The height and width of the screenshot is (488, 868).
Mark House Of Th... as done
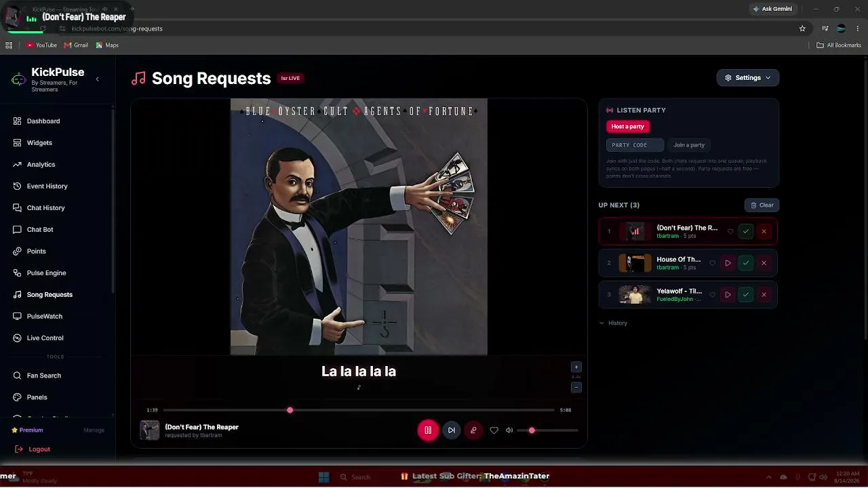click(x=746, y=263)
